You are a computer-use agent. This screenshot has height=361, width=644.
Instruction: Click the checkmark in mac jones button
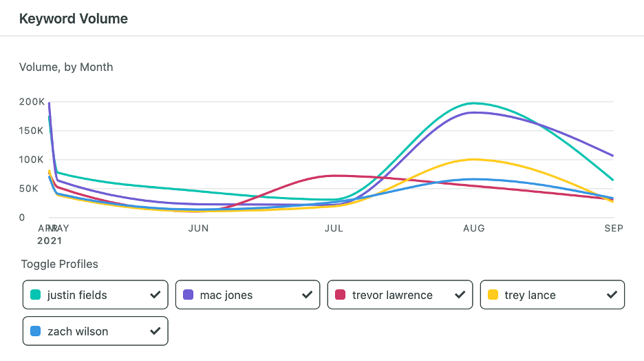coord(307,295)
